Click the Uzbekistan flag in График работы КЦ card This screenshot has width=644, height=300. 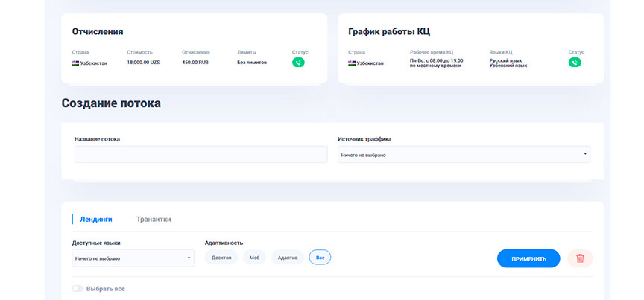(352, 63)
